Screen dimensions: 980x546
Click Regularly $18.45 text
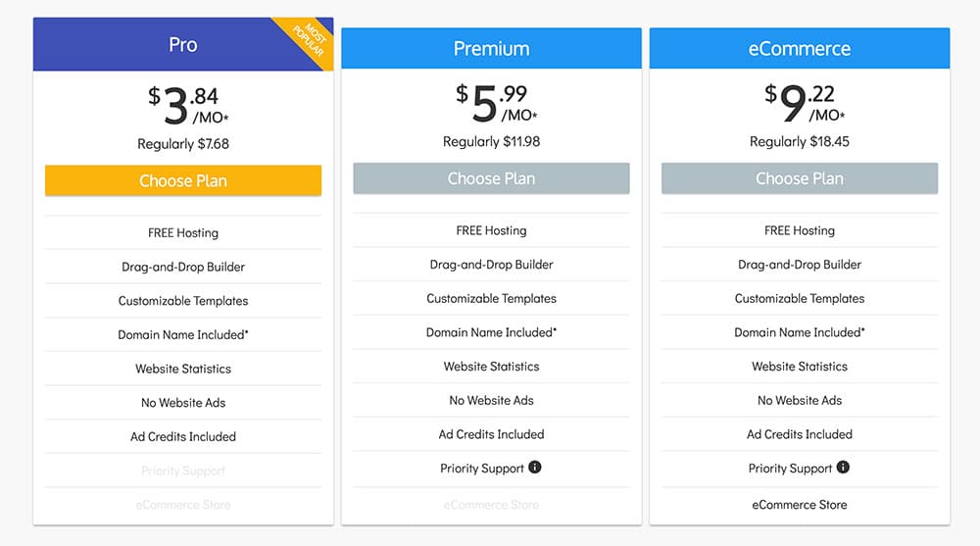(x=800, y=141)
